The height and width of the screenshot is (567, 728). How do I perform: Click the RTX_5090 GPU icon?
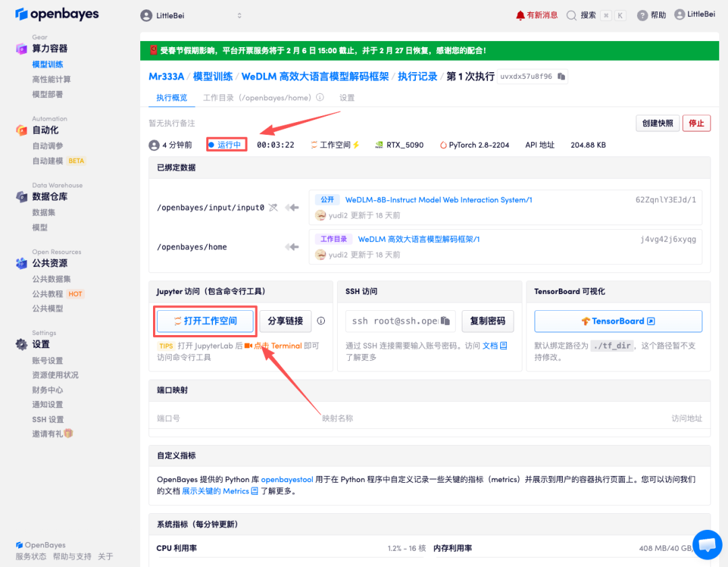pos(379,145)
